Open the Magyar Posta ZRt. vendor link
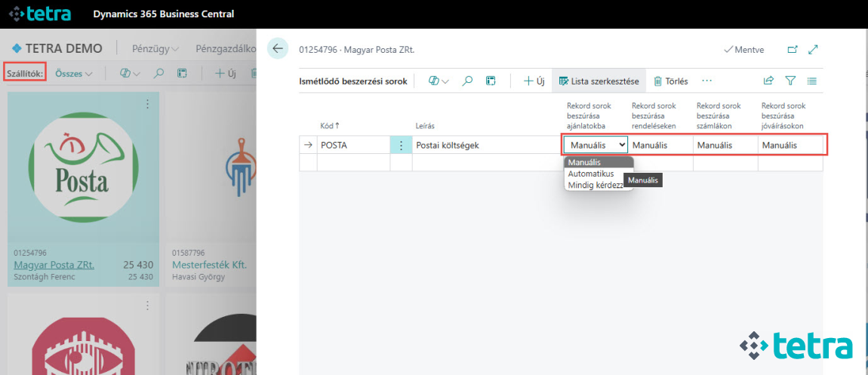 (x=54, y=265)
